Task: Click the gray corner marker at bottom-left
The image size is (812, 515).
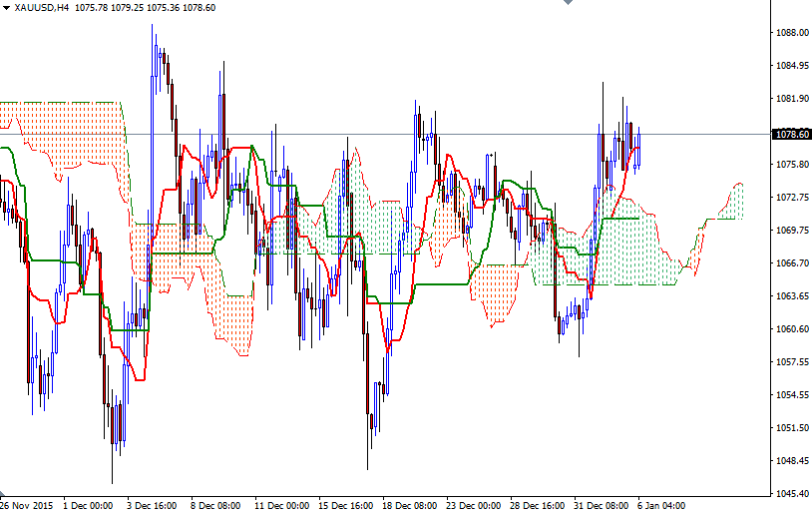Action: (3, 495)
